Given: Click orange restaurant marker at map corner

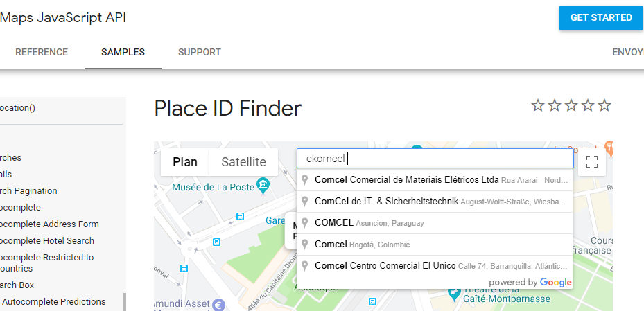Looking at the screenshot, I should [x=609, y=148].
